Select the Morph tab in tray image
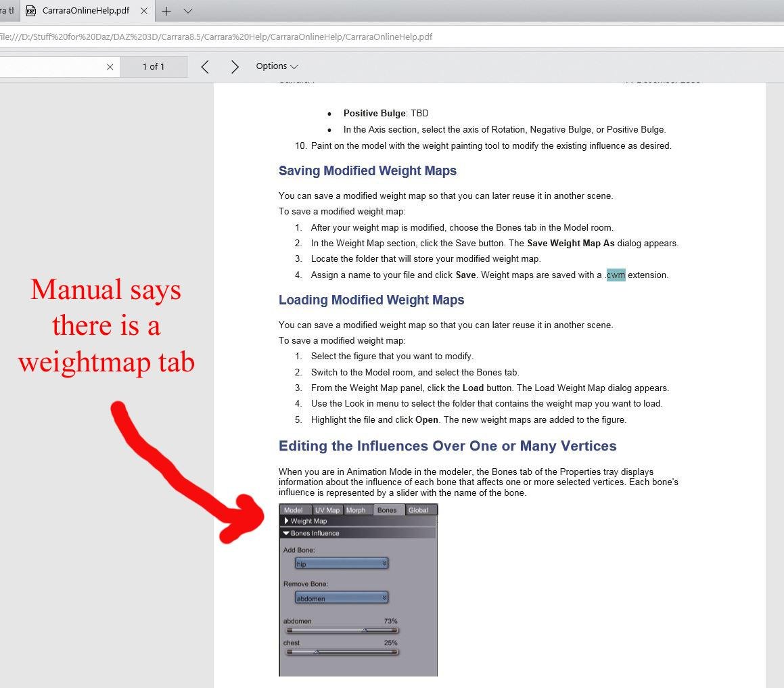The height and width of the screenshot is (688, 784). click(356, 510)
